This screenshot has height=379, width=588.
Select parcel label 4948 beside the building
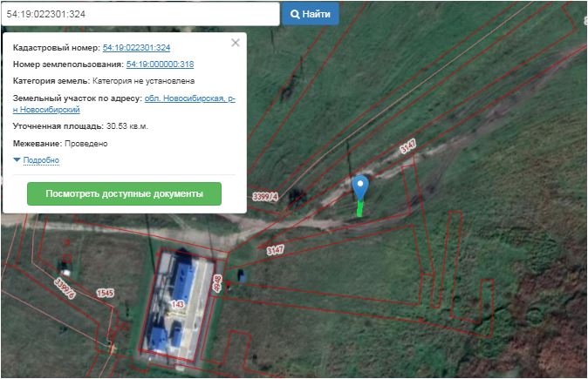coord(218,283)
